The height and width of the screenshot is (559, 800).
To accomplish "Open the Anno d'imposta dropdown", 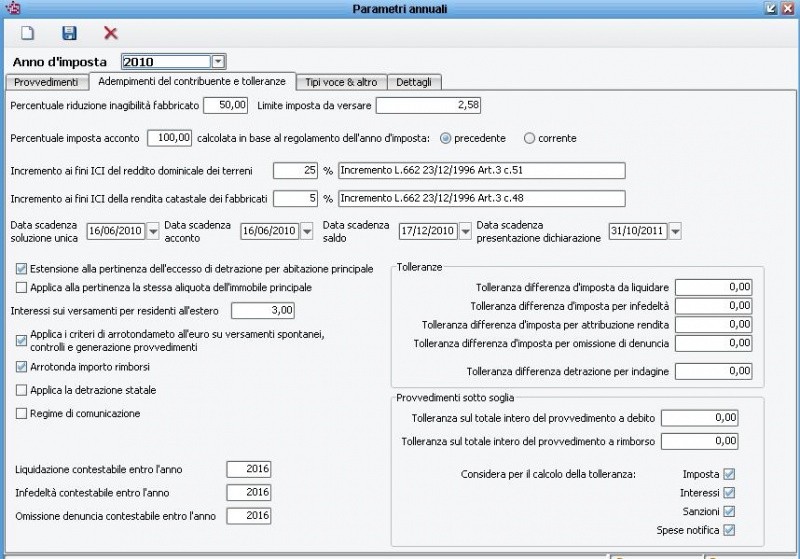I will pyautogui.click(x=218, y=62).
